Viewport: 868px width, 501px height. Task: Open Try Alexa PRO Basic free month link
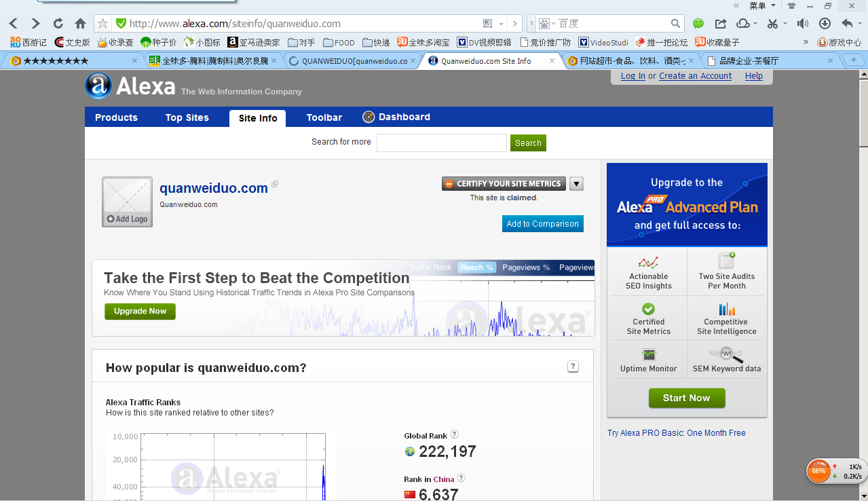[677, 433]
